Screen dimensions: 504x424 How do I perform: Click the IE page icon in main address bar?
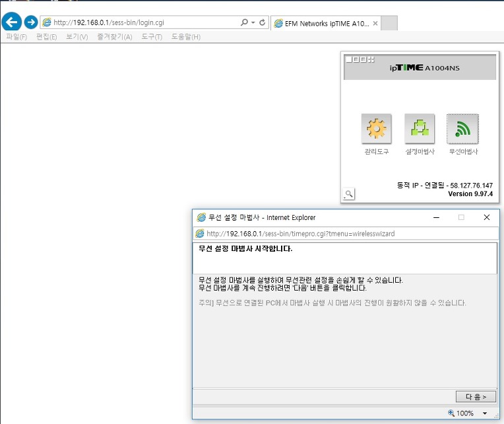(x=47, y=22)
